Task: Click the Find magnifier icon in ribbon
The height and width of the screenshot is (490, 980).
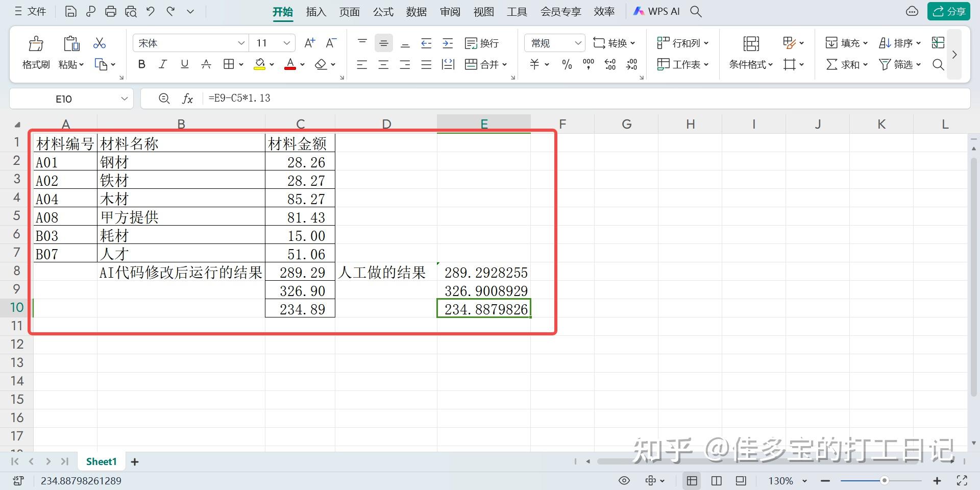Action: (x=938, y=64)
